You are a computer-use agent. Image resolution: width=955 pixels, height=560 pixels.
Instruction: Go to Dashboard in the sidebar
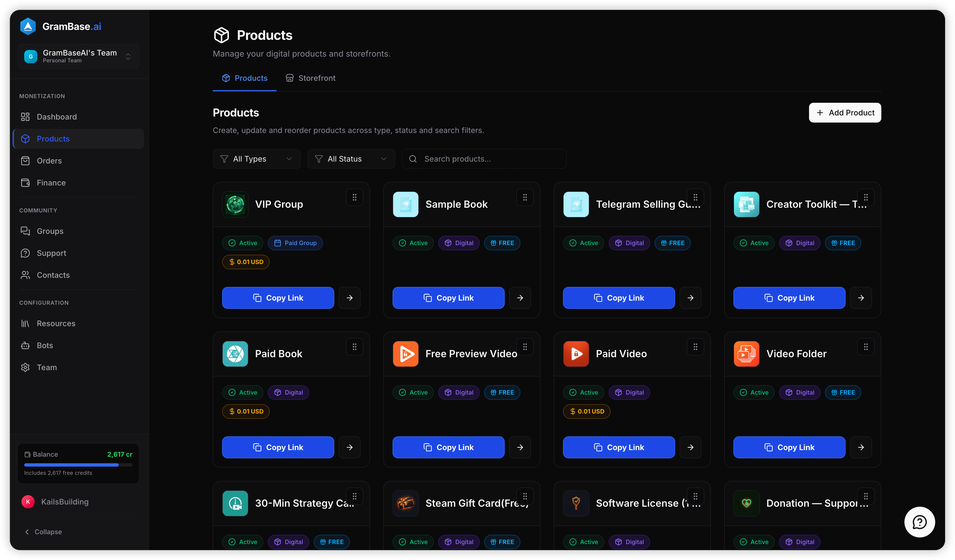click(x=78, y=117)
